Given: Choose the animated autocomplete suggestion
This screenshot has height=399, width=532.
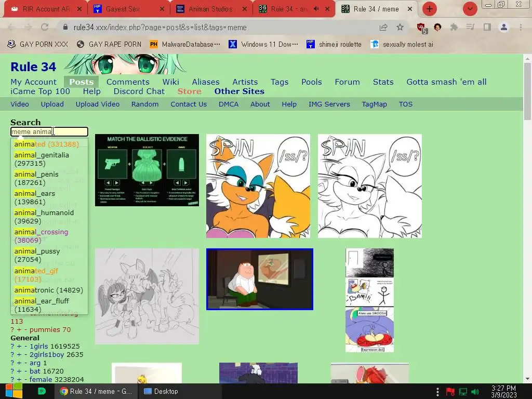Looking at the screenshot, I should tap(49, 144).
